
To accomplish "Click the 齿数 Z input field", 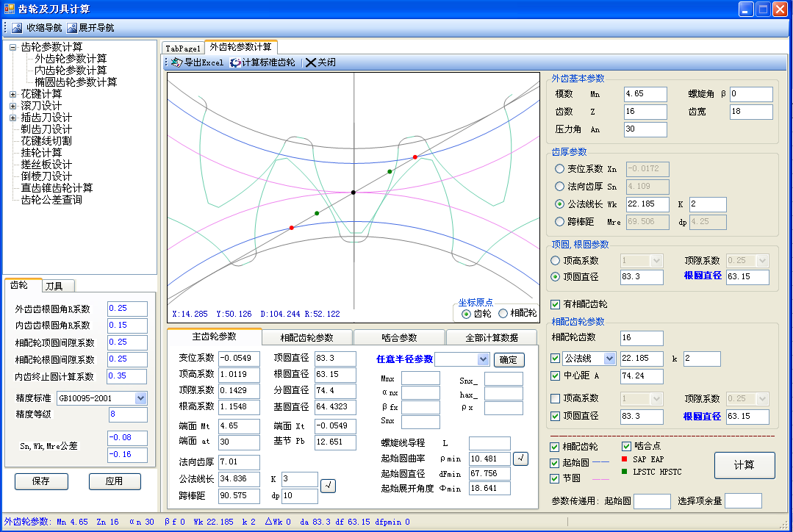I will (645, 112).
